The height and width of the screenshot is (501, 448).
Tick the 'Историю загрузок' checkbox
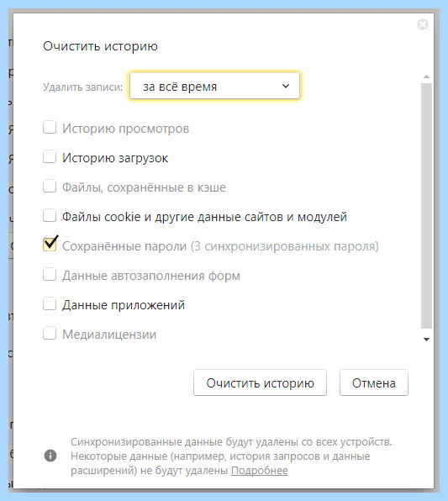[50, 157]
